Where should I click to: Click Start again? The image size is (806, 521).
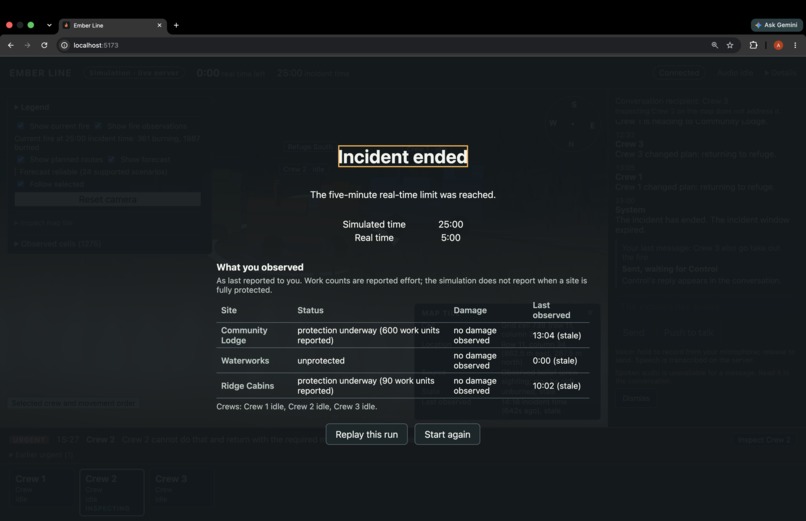[x=447, y=435]
